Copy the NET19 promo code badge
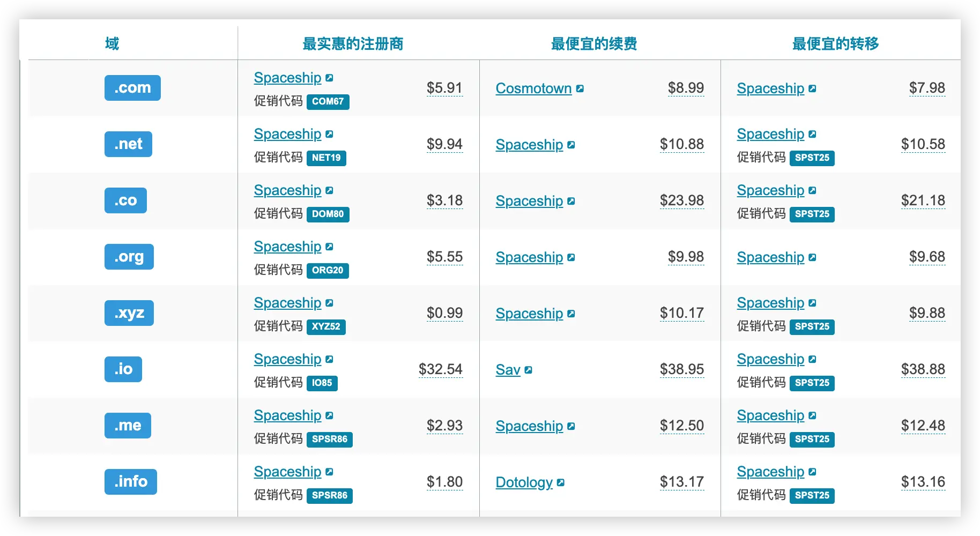Screen dimensions: 980x536 click(x=326, y=158)
